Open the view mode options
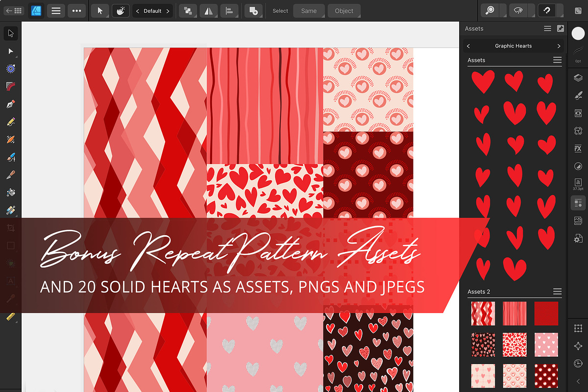588x392 pixels. (518, 10)
